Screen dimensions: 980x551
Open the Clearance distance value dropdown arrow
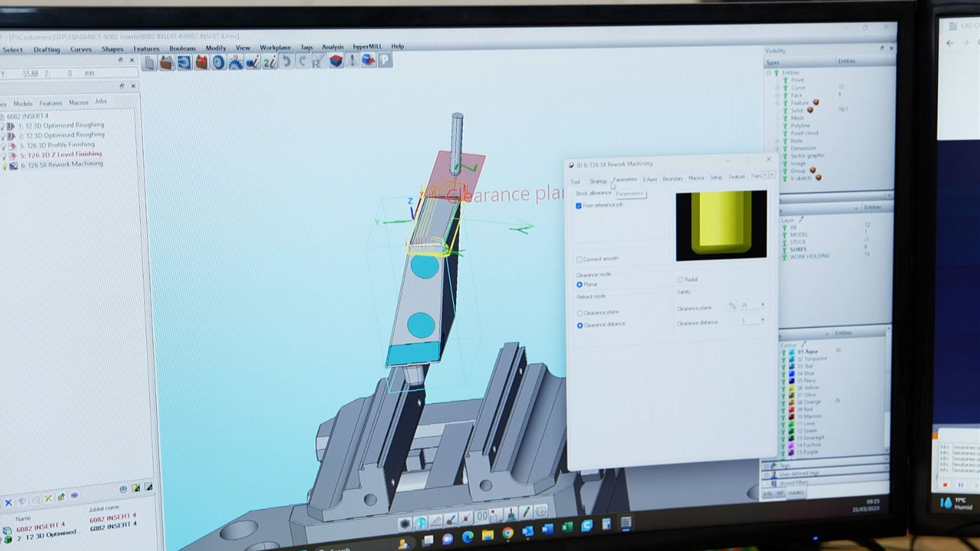[x=763, y=320]
